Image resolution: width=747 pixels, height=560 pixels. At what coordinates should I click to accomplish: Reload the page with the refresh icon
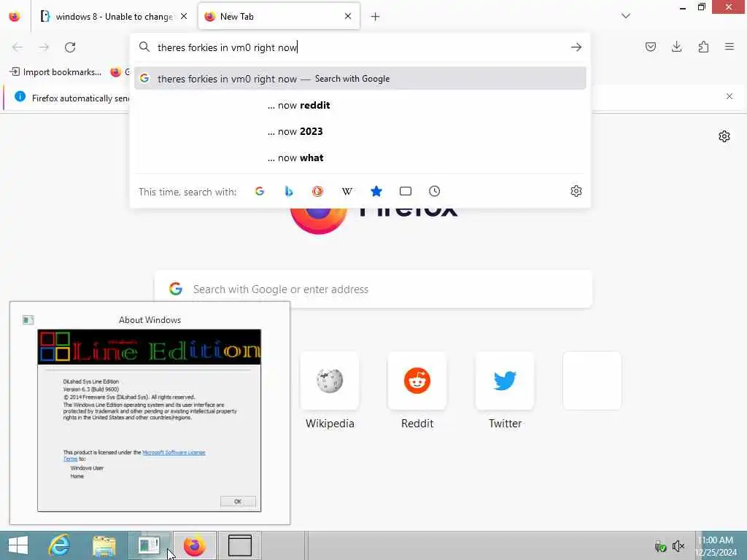click(70, 47)
